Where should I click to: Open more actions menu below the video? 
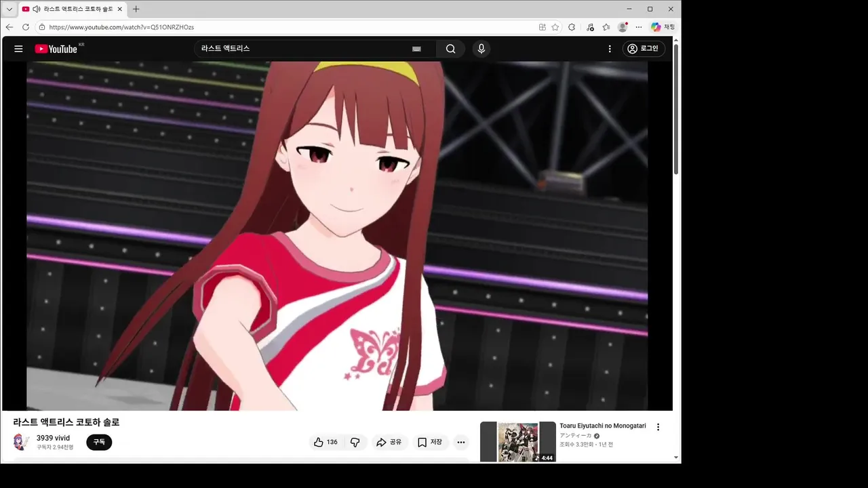pyautogui.click(x=461, y=442)
